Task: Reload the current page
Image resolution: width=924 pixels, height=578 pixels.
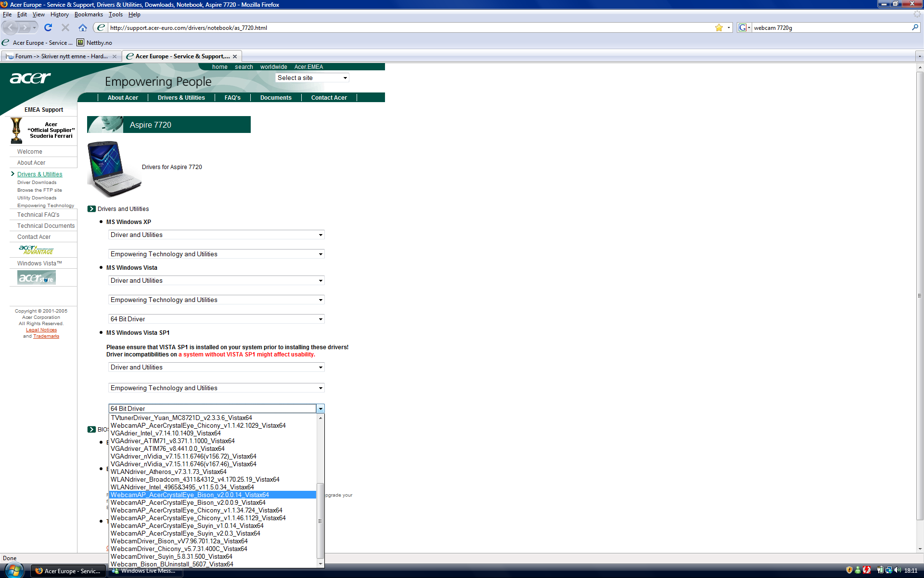Action: [x=48, y=27]
